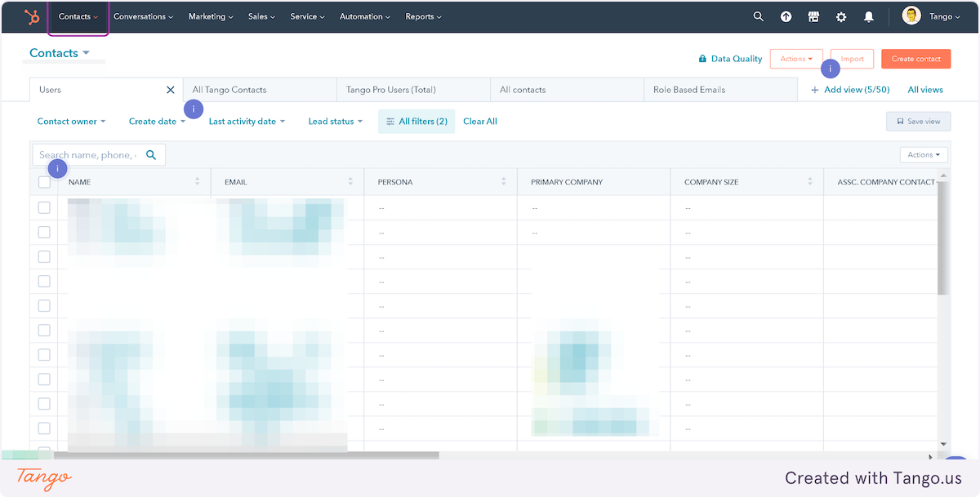Switch to Tango Pro Users (Total) tab
This screenshot has width=980, height=497.
(413, 90)
